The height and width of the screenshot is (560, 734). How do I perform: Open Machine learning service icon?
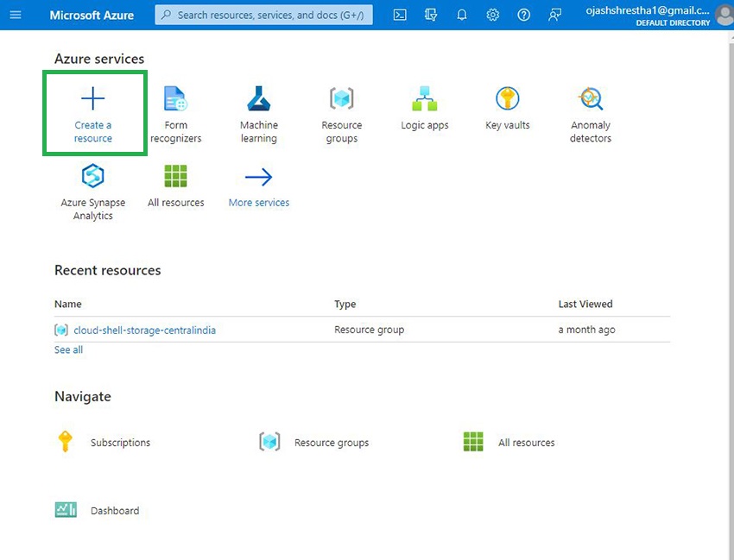259,98
